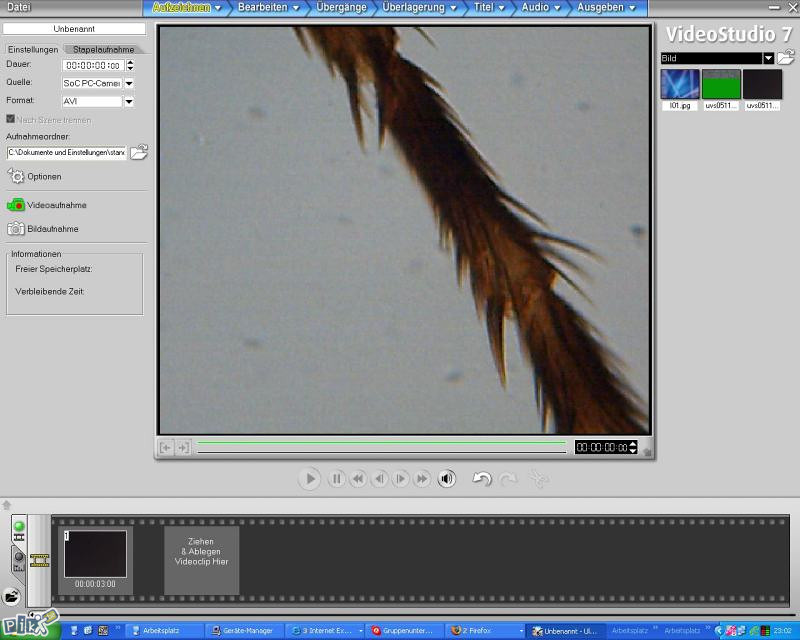Toggle Nach Szene trennen checkbox
The width and height of the screenshot is (800, 640).
click(10, 119)
